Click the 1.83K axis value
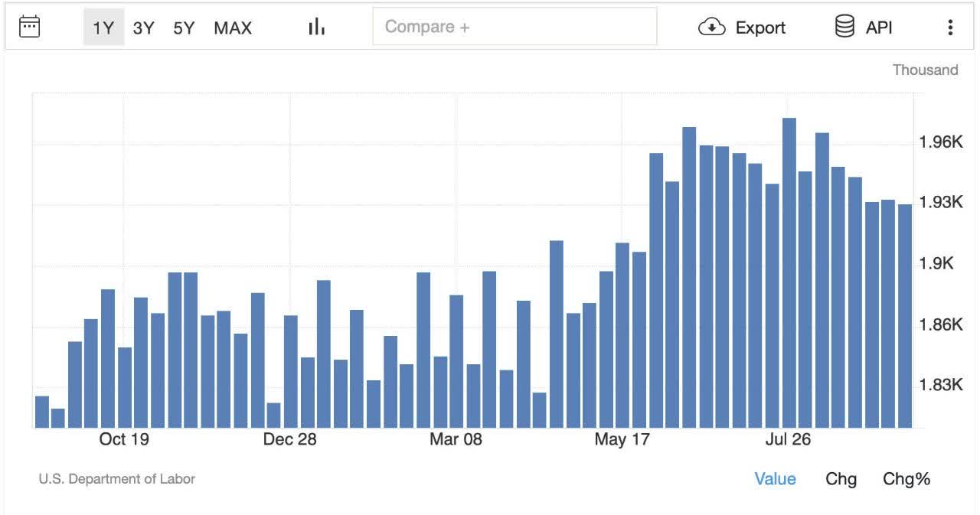Screen dimensions: 980x515 (x=941, y=384)
